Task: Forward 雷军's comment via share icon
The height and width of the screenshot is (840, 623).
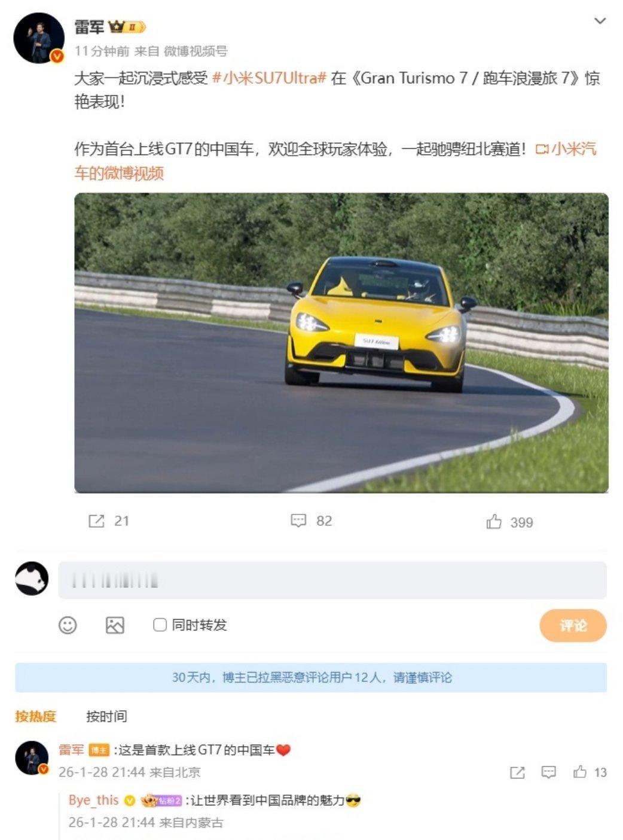Action: (x=517, y=772)
